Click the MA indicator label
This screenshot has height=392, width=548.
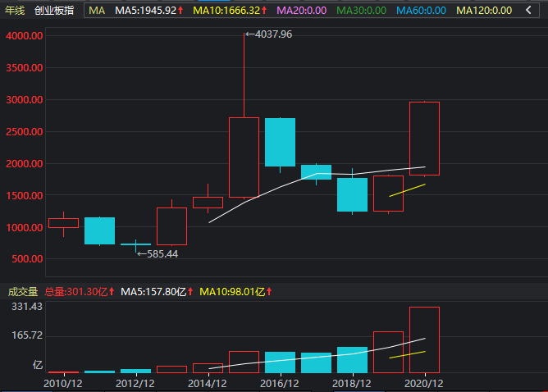coord(97,11)
